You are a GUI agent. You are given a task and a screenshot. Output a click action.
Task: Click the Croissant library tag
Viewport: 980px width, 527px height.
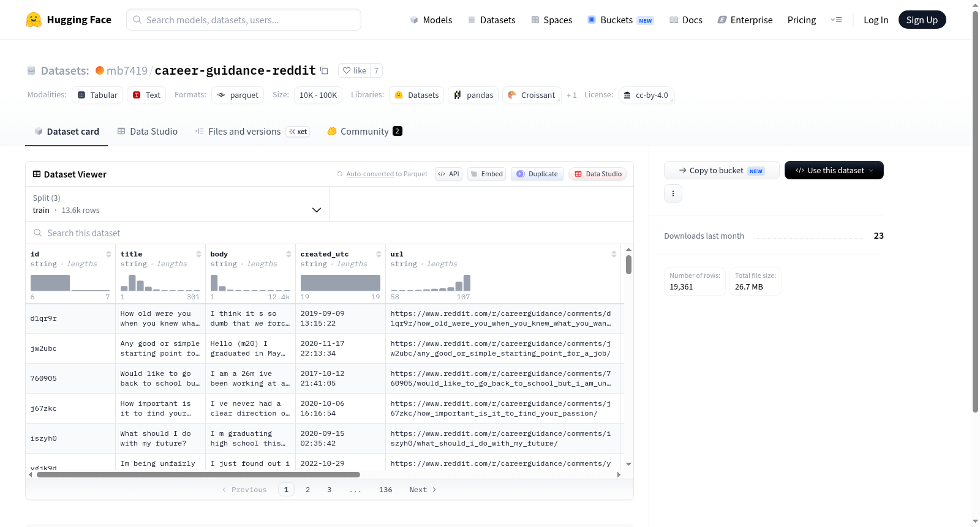pos(532,95)
